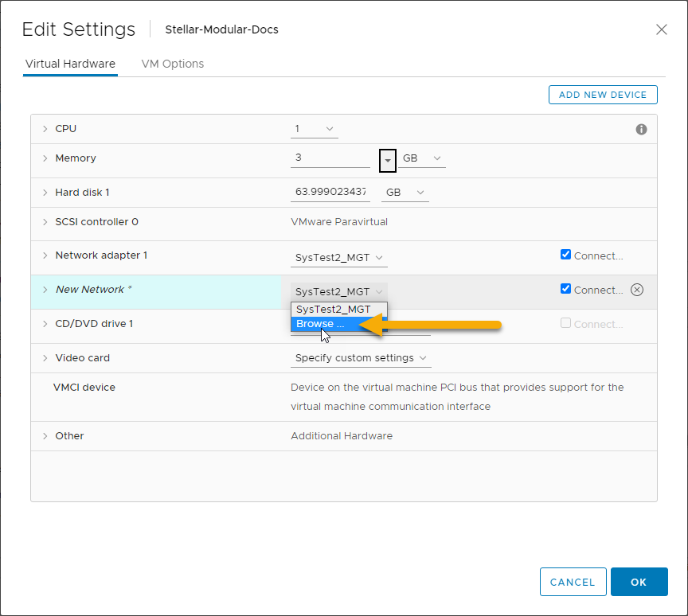Open the Memory value dropdown arrow
The width and height of the screenshot is (688, 616).
(388, 159)
